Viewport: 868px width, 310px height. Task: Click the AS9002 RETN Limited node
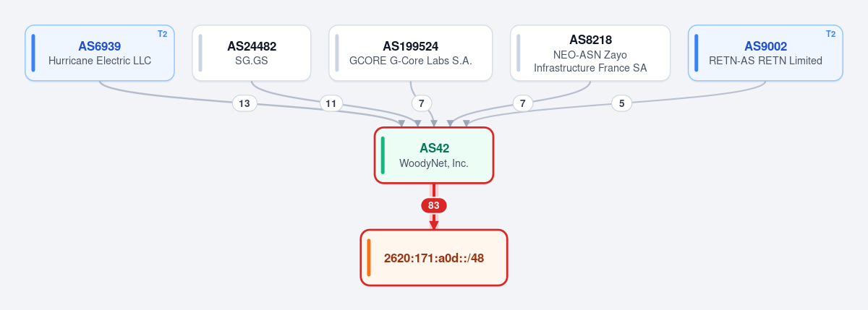pos(765,53)
